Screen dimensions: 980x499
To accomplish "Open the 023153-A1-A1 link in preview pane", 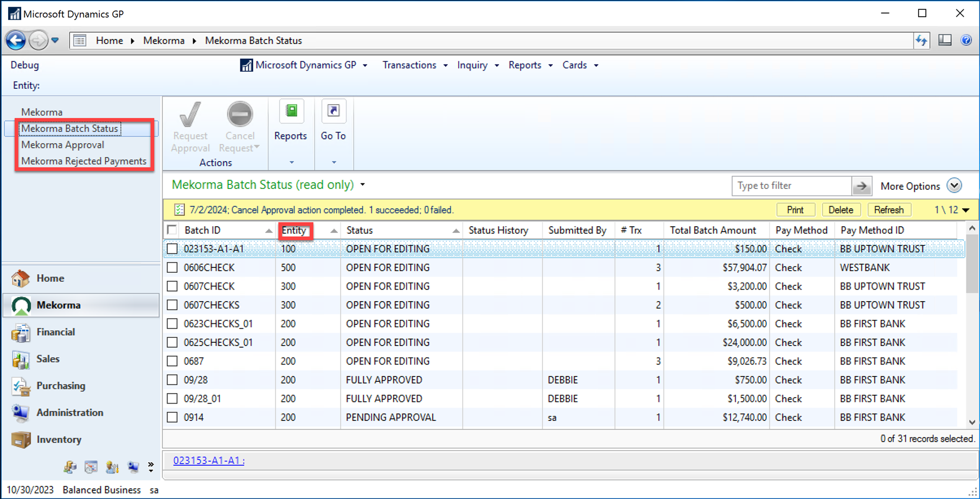I will coord(209,460).
